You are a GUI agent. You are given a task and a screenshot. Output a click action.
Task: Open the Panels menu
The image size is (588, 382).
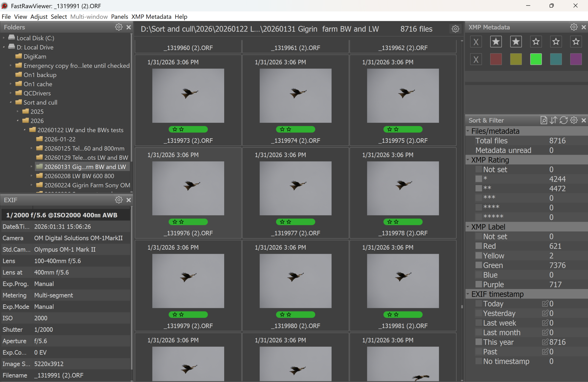(x=119, y=17)
